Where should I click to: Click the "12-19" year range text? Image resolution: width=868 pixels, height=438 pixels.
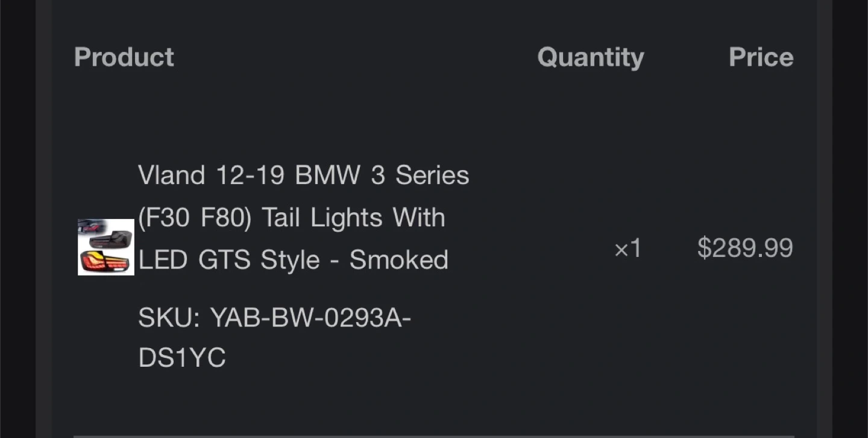point(250,176)
